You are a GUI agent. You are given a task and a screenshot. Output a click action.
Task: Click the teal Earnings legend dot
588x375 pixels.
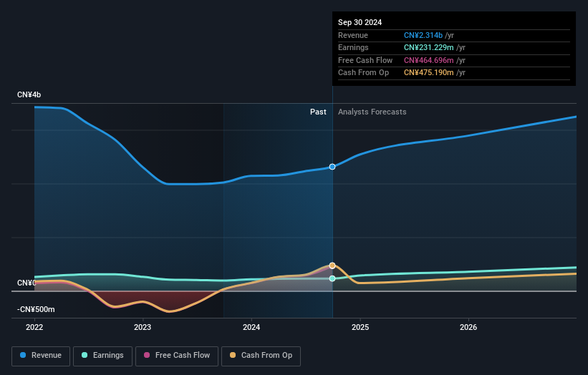click(x=85, y=355)
